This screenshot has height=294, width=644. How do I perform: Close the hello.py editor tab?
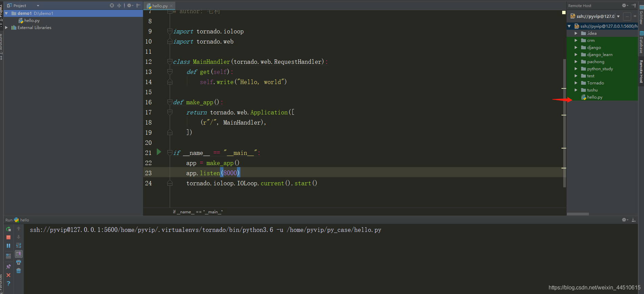(x=171, y=6)
